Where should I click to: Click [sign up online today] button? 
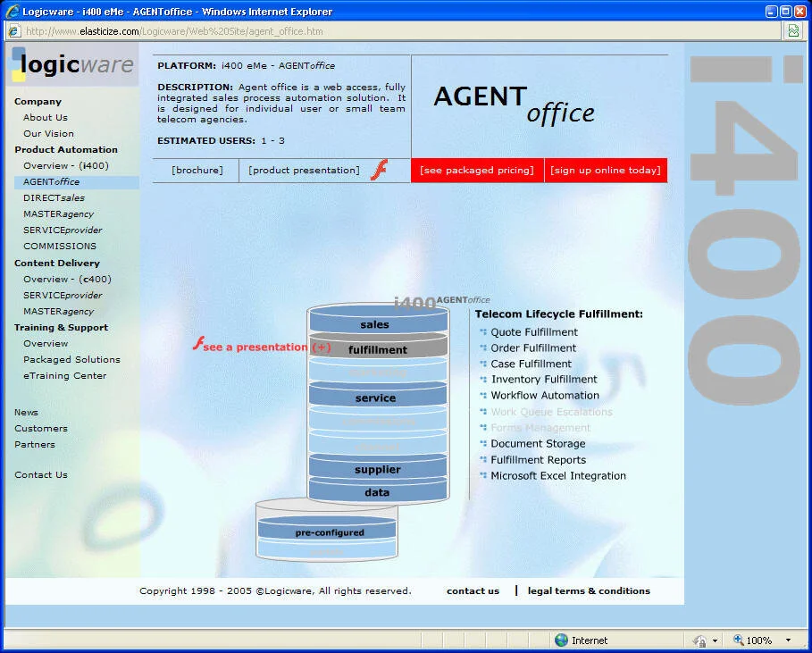click(x=606, y=171)
